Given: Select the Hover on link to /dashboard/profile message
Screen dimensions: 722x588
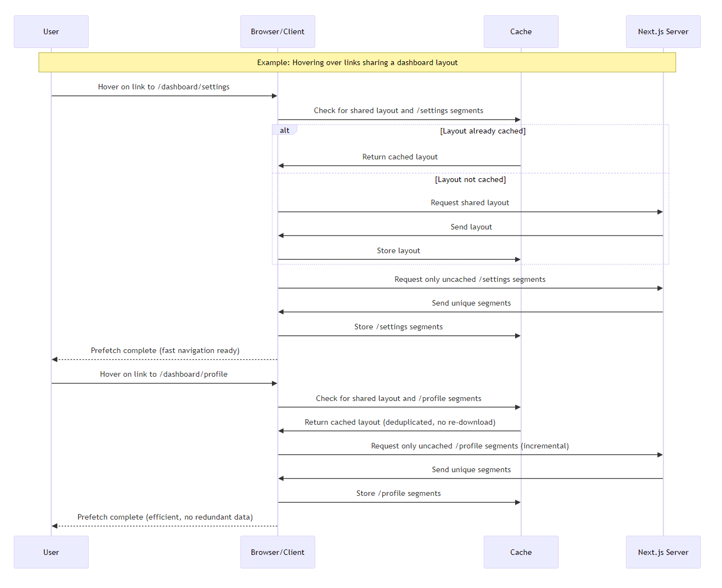Looking at the screenshot, I should click(x=163, y=374).
